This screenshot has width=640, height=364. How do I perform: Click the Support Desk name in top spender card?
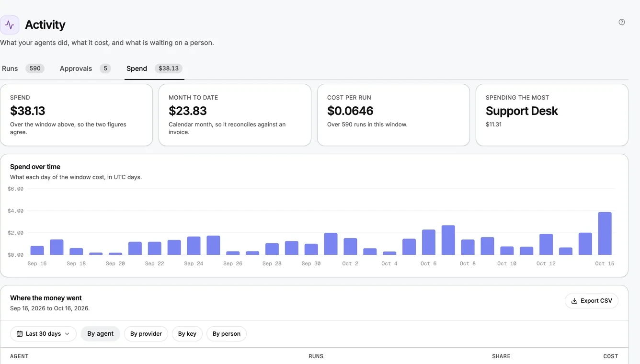(x=522, y=111)
